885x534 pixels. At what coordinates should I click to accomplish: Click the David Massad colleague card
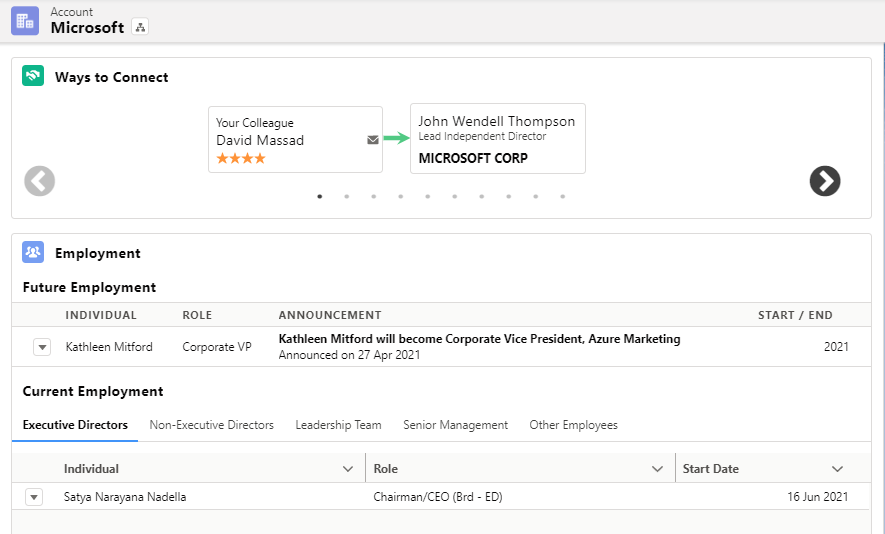(295, 139)
